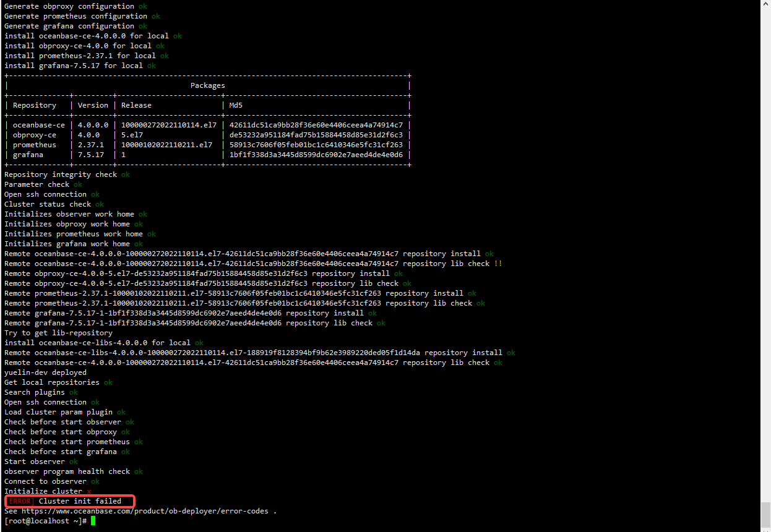The width and height of the screenshot is (771, 532).
Task: Click the 'Start observer' line
Action: click(41, 461)
